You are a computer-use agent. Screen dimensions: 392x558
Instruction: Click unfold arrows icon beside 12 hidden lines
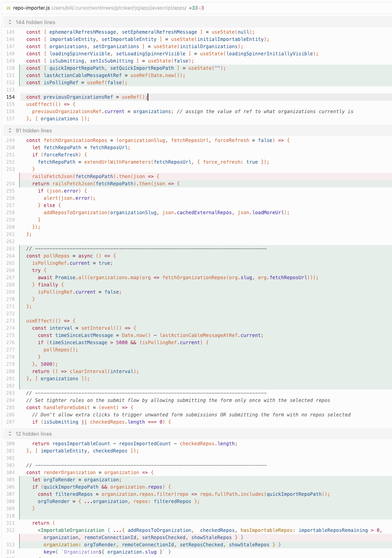10,434
